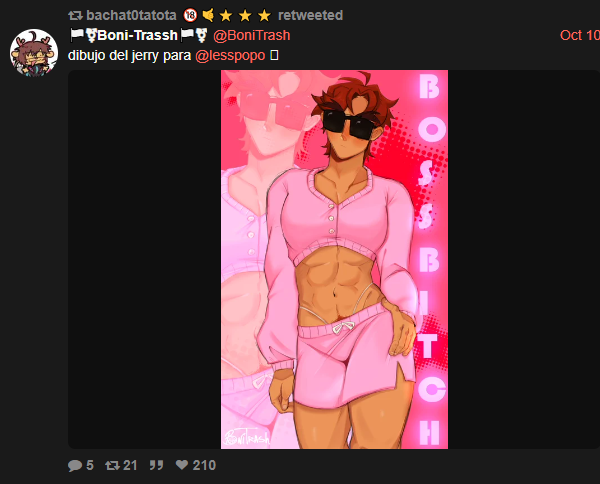Open the attached pink artwork image

click(x=334, y=259)
